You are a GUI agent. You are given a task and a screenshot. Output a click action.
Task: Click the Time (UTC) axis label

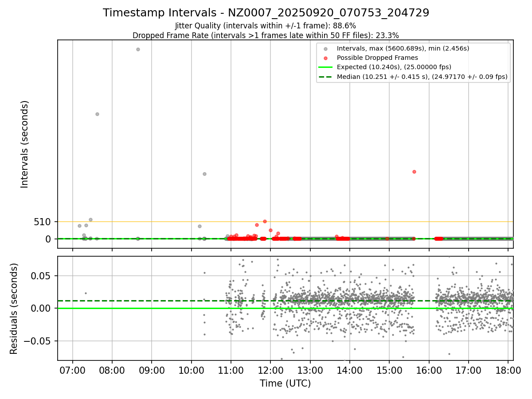tap(285, 383)
